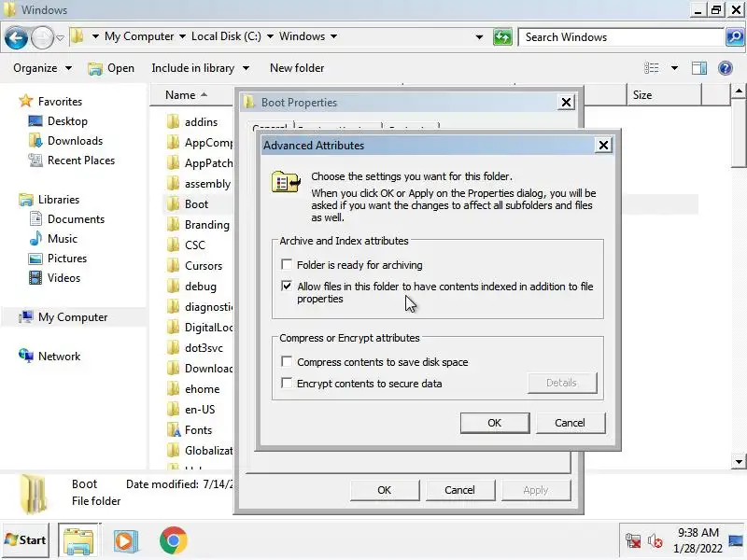Screen dimensions: 747x560
Task: Select Network in navigation pane
Action: pos(59,357)
